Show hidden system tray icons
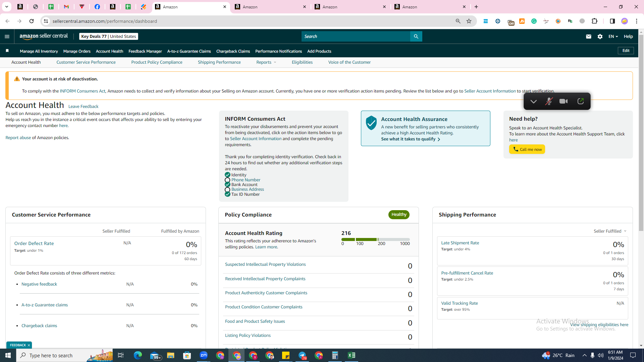Image resolution: width=644 pixels, height=362 pixels. point(584,355)
